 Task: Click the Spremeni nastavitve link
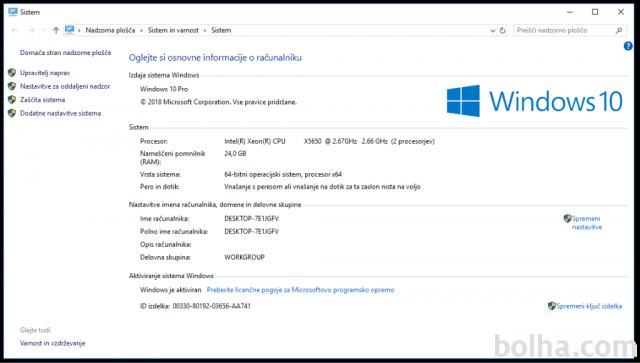pos(587,223)
